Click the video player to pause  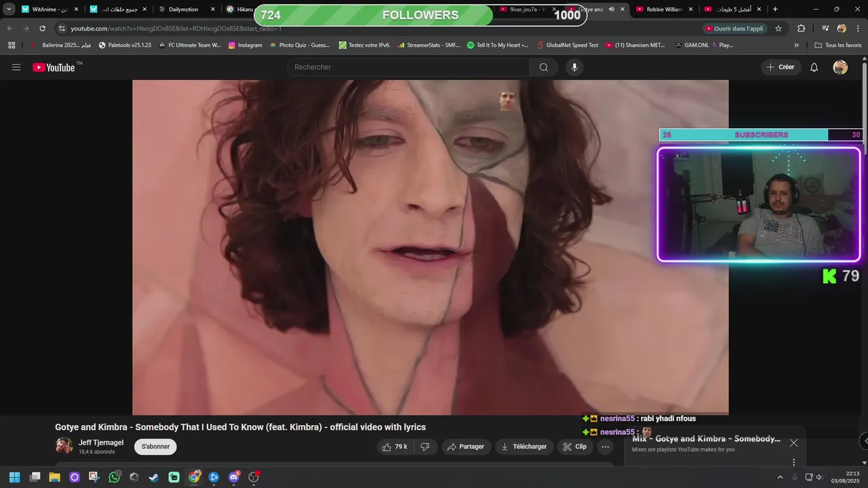pos(430,247)
